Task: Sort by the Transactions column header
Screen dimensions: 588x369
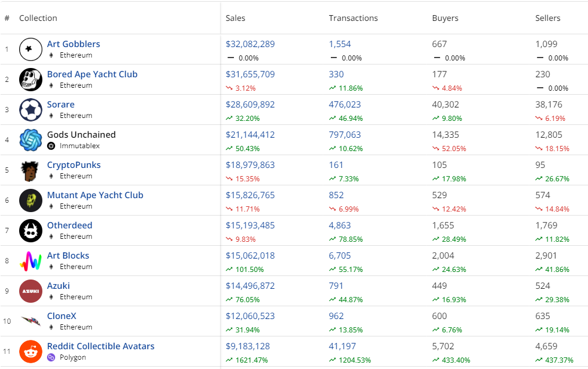Action: click(353, 18)
